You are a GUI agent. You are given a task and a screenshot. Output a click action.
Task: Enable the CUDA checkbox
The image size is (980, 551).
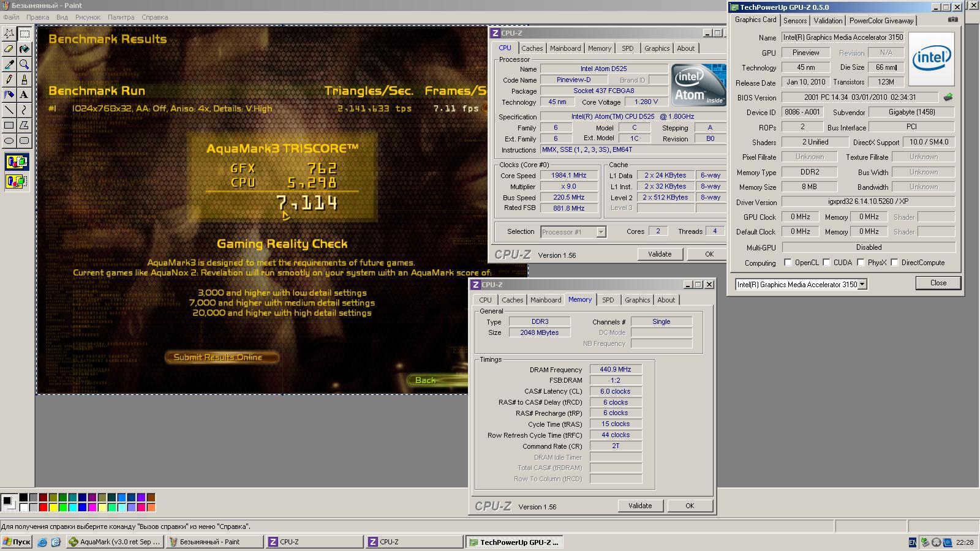coord(827,263)
